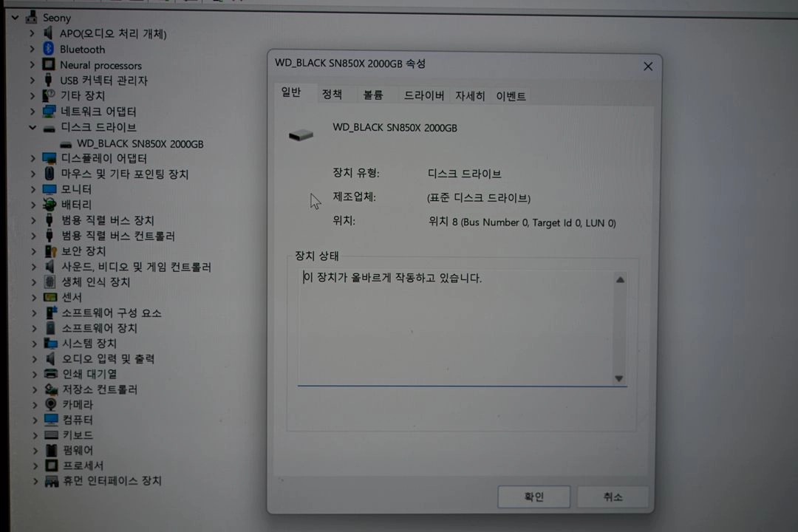
Task: Expand the 디스플레이 어댑터 node arrow
Action: pyautogui.click(x=33, y=158)
